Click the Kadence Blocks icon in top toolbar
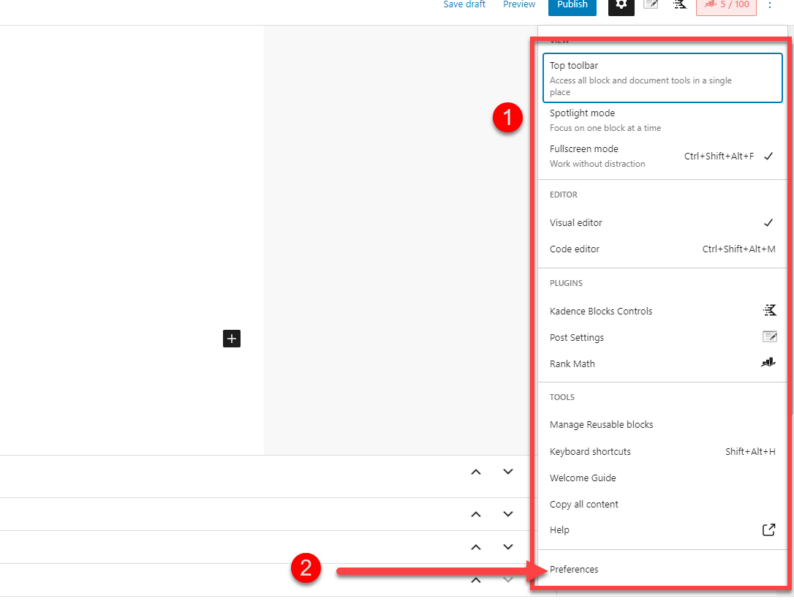Viewport: 794px width, 607px height. (x=680, y=5)
